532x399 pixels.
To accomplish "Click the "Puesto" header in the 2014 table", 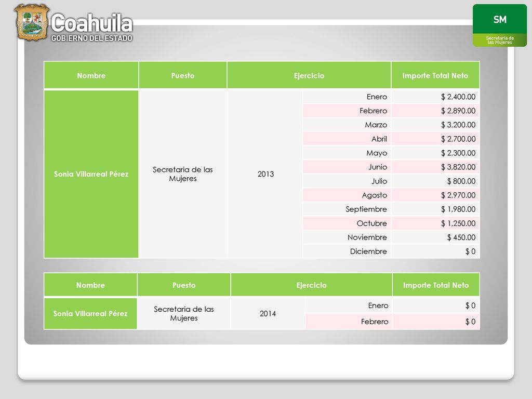I will click(x=184, y=285).
